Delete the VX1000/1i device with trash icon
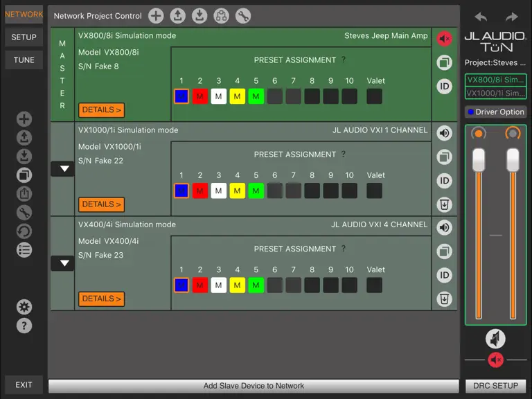Image resolution: width=532 pixels, height=399 pixels. coord(444,204)
